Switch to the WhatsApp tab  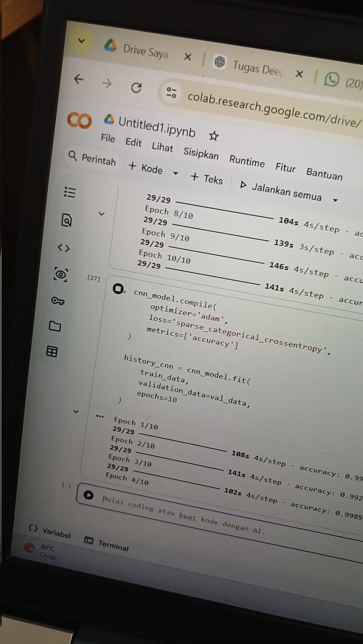[344, 81]
